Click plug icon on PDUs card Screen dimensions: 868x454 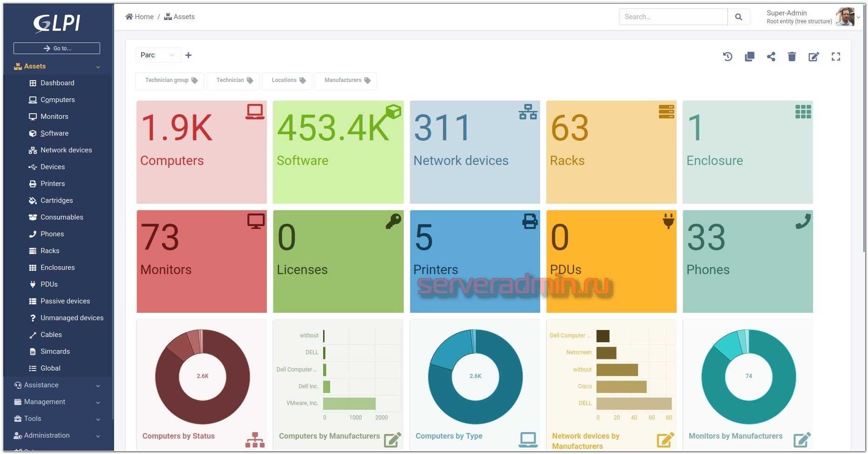click(x=668, y=221)
